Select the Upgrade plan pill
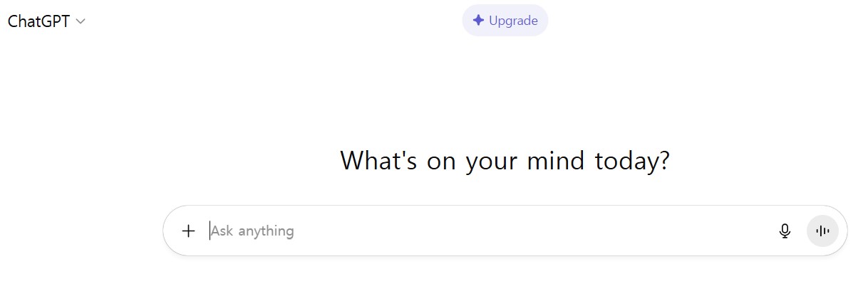The height and width of the screenshot is (301, 868). (x=505, y=20)
